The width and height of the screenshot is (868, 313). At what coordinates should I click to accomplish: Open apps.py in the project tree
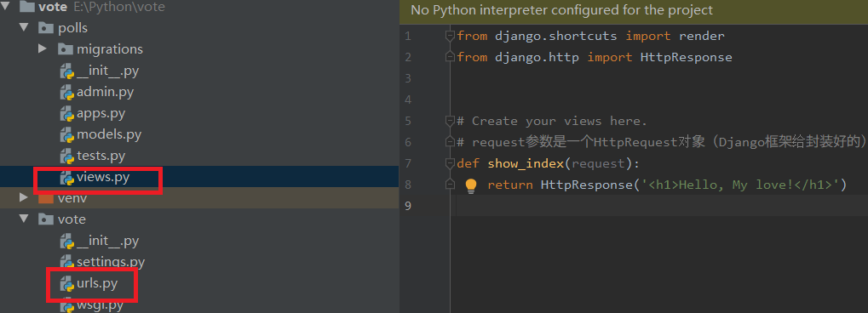tap(101, 113)
